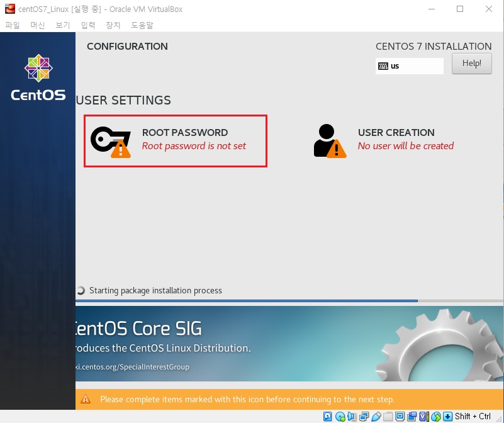The image size is (504, 423).
Task: Click the CENTOS 7 INSTALLATION heading
Action: (x=434, y=47)
